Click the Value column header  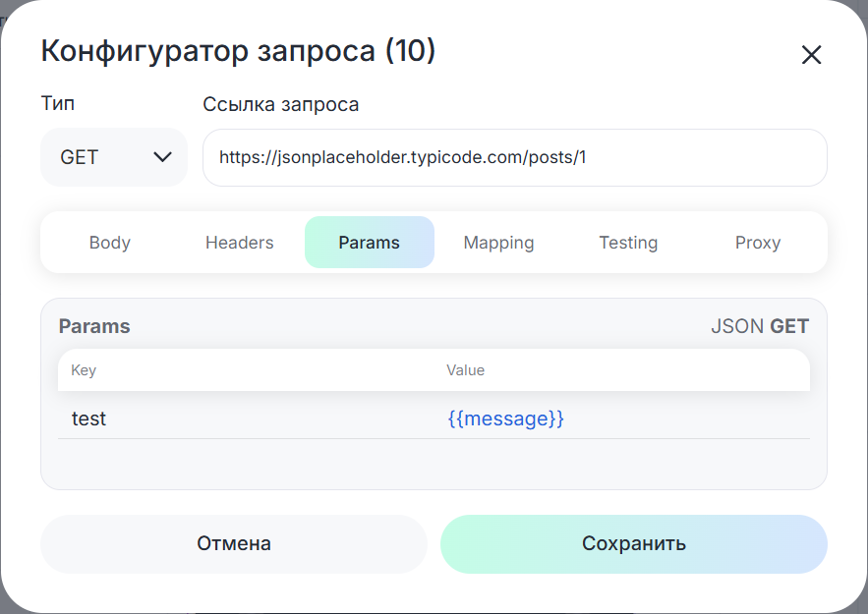(465, 370)
